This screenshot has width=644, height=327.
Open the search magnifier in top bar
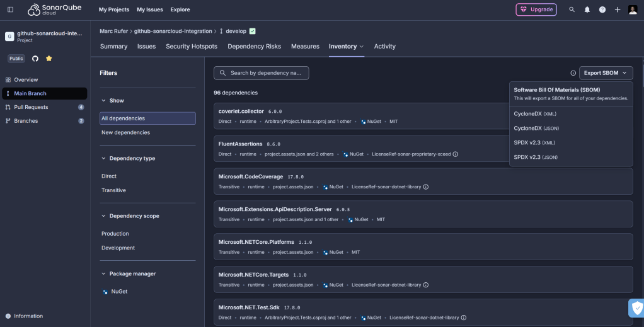click(x=572, y=9)
